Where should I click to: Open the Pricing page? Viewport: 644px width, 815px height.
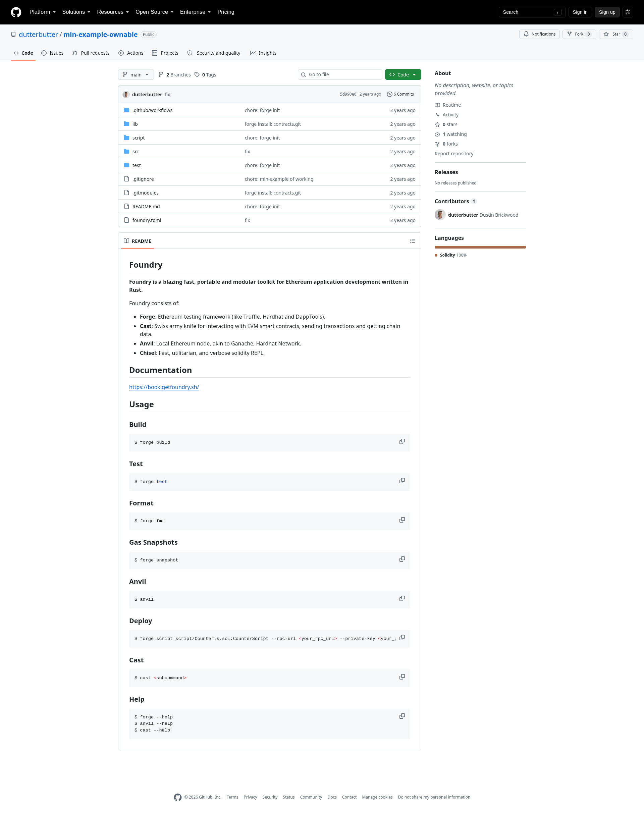(x=226, y=12)
